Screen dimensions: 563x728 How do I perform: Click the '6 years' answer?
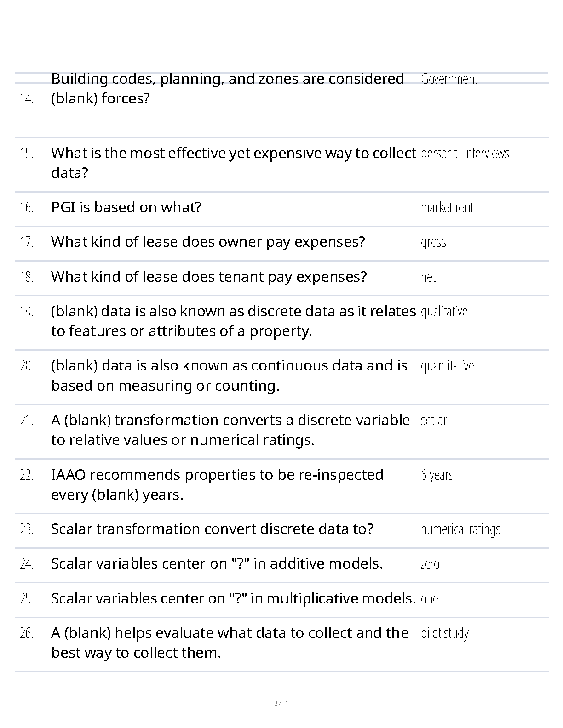point(437,475)
